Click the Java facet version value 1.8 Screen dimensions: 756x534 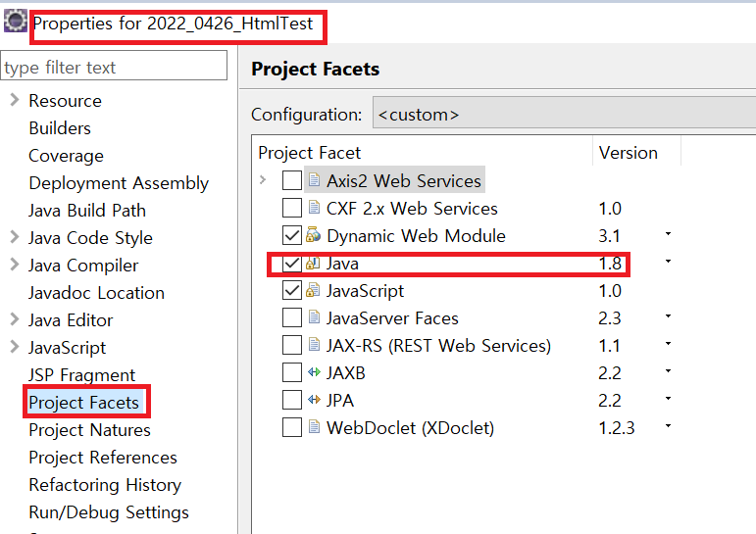coord(610,264)
